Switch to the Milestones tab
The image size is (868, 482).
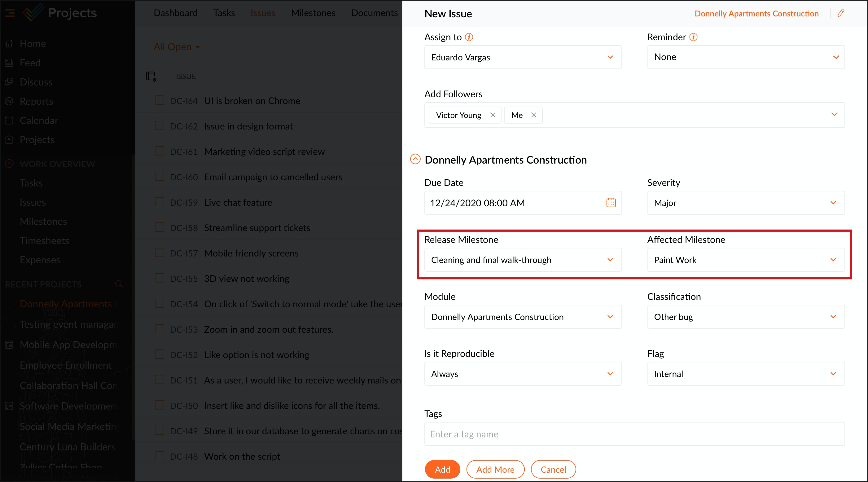point(313,13)
